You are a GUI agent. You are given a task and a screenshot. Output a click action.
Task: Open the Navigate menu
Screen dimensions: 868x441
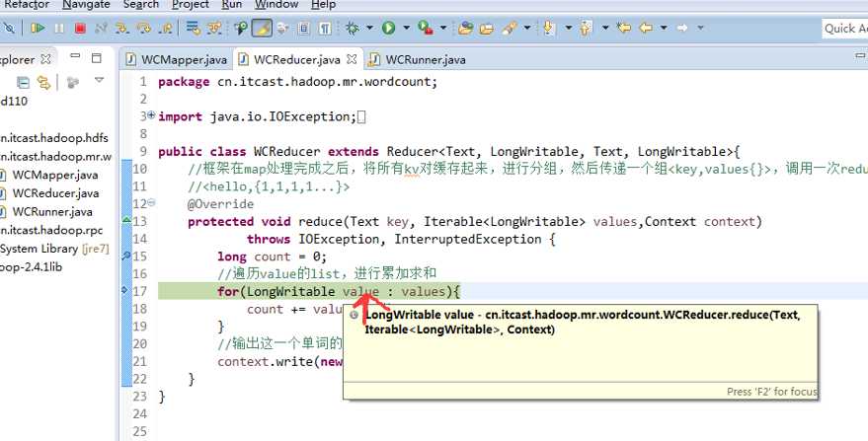(x=86, y=4)
